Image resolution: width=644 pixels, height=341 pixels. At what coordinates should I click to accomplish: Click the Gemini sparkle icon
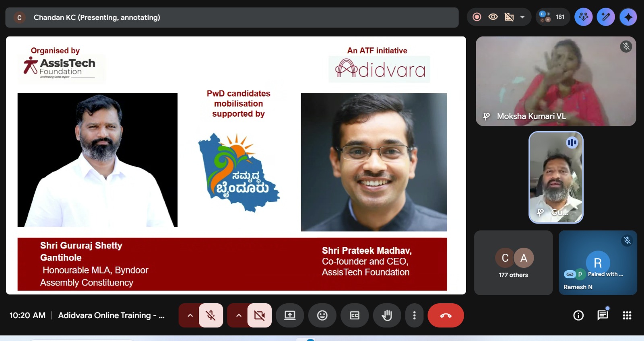628,17
